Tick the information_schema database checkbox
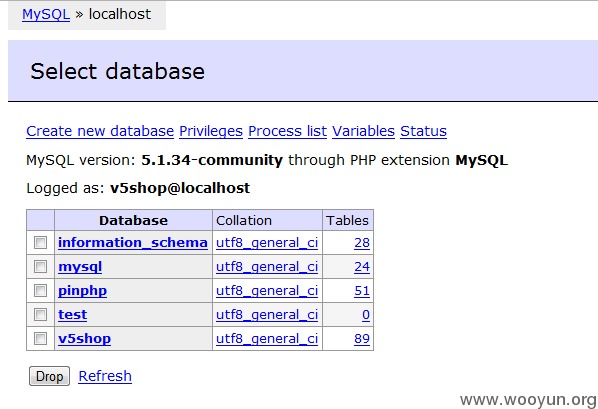 click(x=40, y=243)
